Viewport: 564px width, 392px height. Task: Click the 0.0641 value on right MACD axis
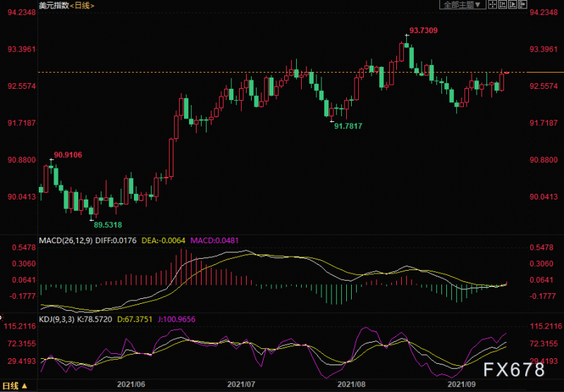541,280
